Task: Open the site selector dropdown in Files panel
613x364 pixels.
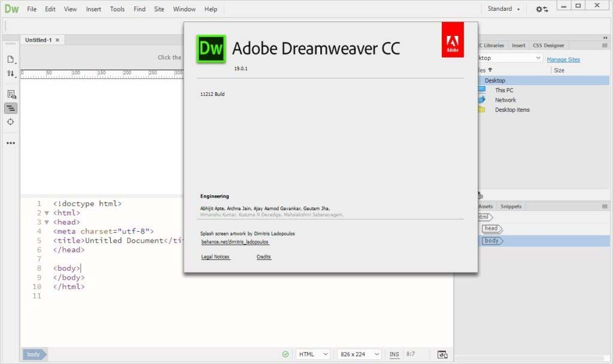Action: [510, 58]
